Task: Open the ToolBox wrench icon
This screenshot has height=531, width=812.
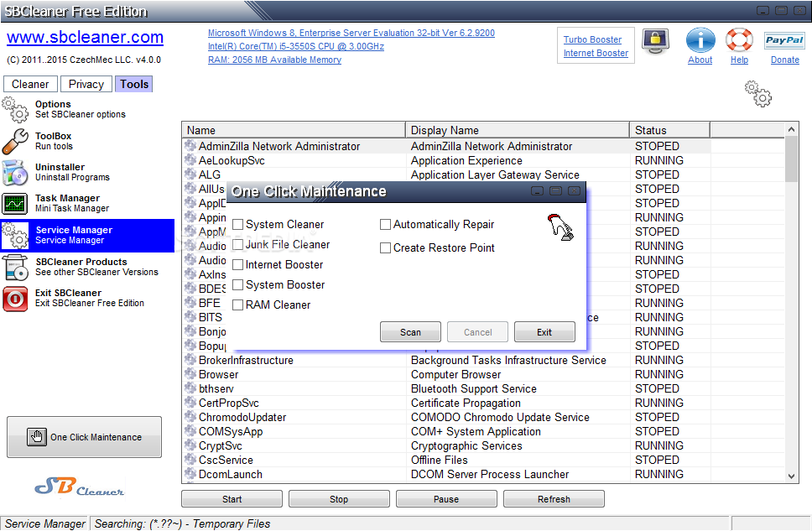Action: tap(15, 141)
